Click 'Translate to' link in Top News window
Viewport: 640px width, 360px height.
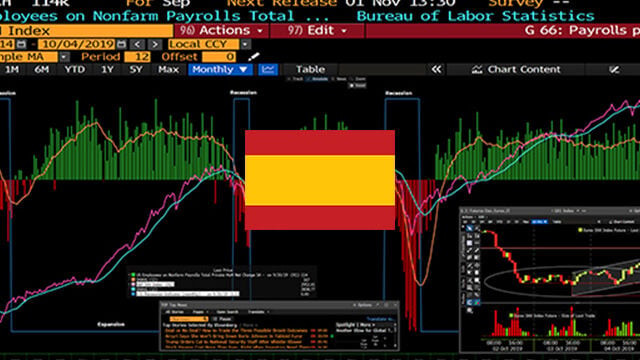click(x=381, y=319)
